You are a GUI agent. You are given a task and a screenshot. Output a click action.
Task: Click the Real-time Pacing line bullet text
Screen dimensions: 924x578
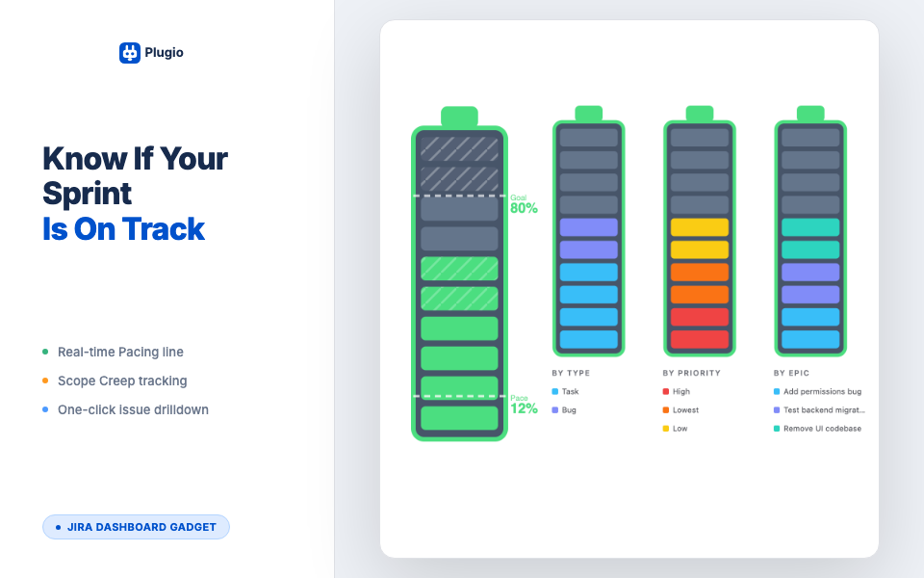[x=121, y=353]
